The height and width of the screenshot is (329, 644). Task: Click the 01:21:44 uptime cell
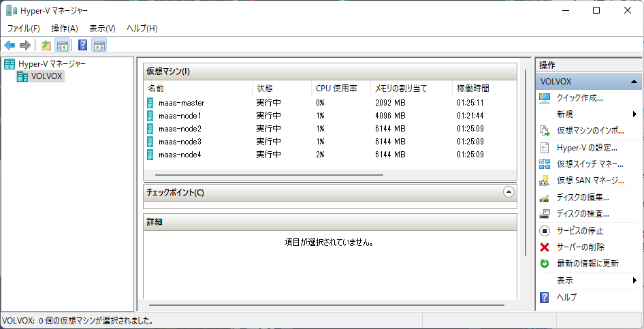pos(470,116)
